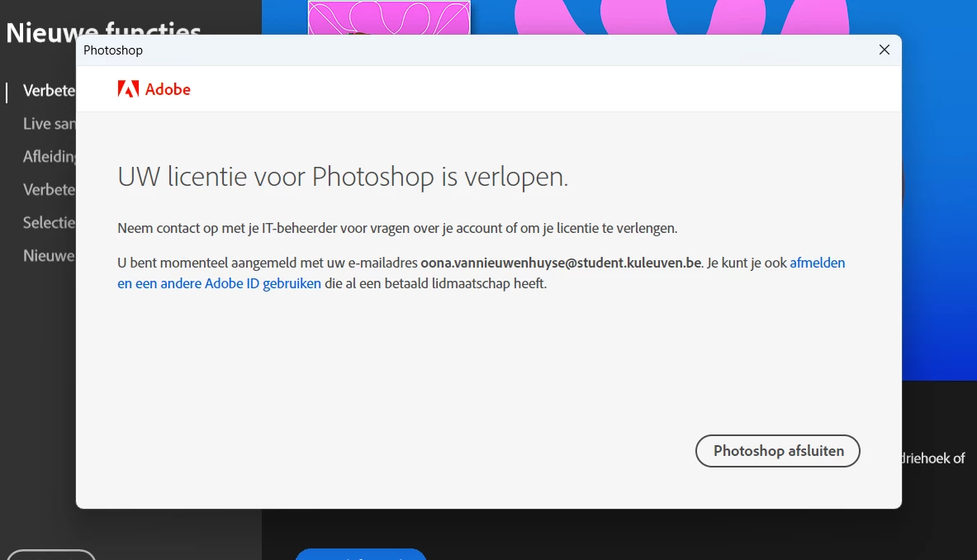
Task: Select the email address oona.vannieuwenhuyse@student.kuleuven.be
Action: point(561,263)
